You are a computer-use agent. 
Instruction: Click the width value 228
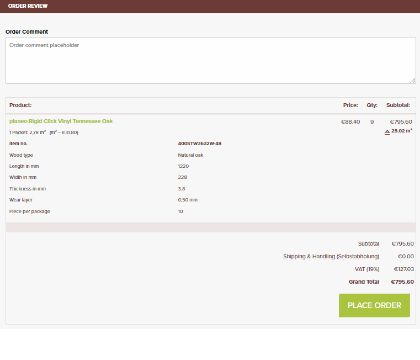[x=182, y=177]
